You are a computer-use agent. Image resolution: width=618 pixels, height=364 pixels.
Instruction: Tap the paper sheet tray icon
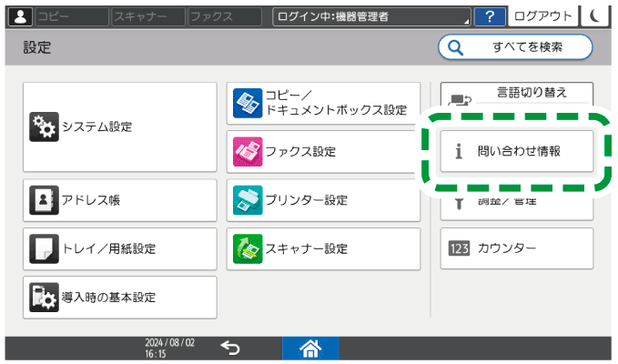[x=44, y=248]
